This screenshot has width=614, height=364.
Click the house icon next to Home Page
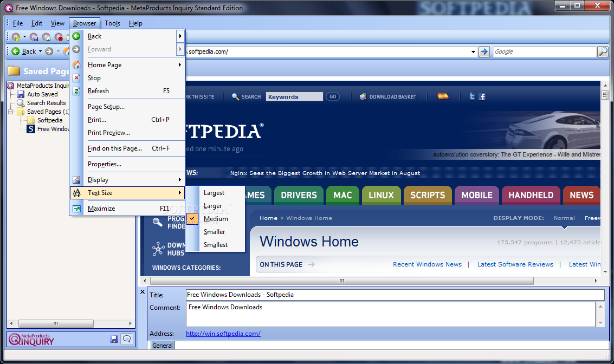click(76, 65)
